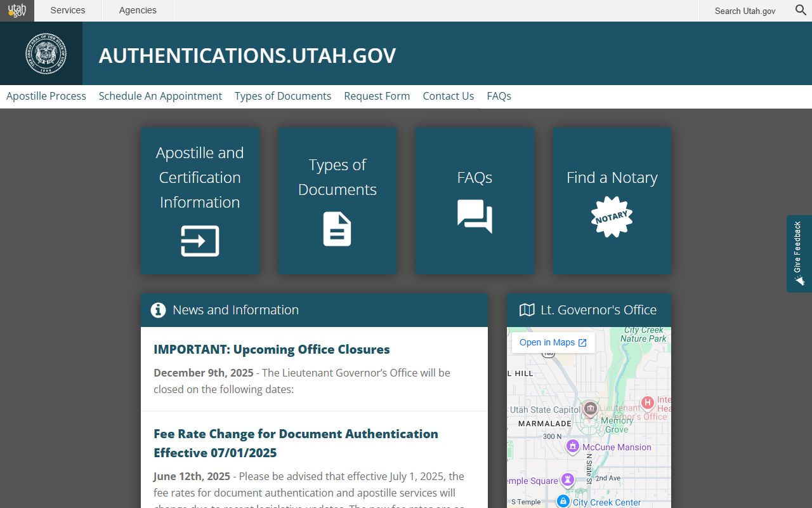Viewport: 812px width, 508px height.
Task: Click AUTHENTICATIONS.UTAH.GOV site title
Action: [247, 55]
